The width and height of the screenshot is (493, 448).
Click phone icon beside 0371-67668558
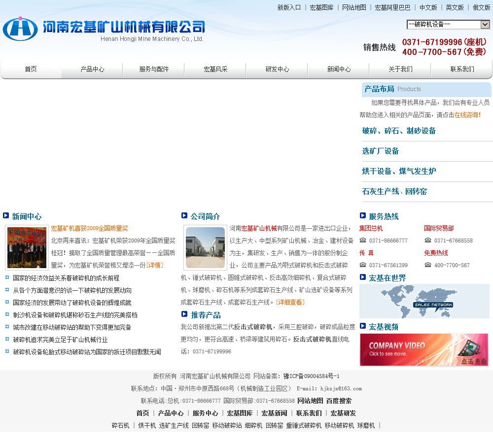[428, 240]
